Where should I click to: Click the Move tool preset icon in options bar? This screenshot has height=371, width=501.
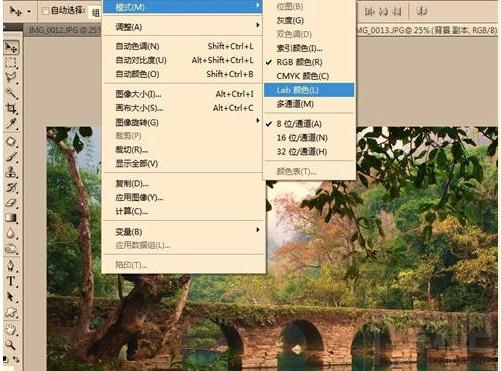(x=15, y=11)
